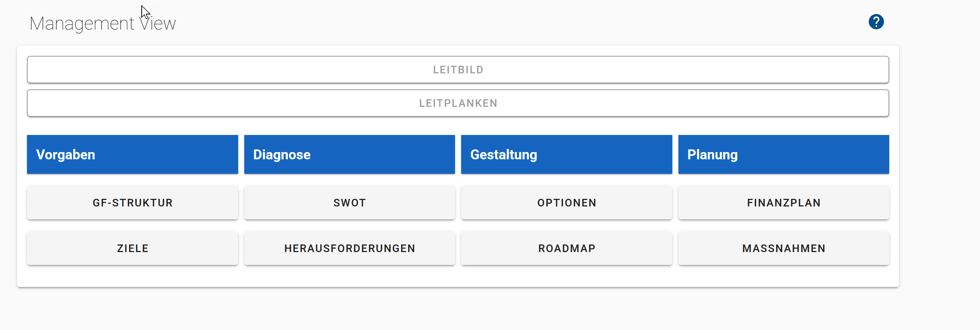Select the Vorgaben header

click(x=133, y=154)
